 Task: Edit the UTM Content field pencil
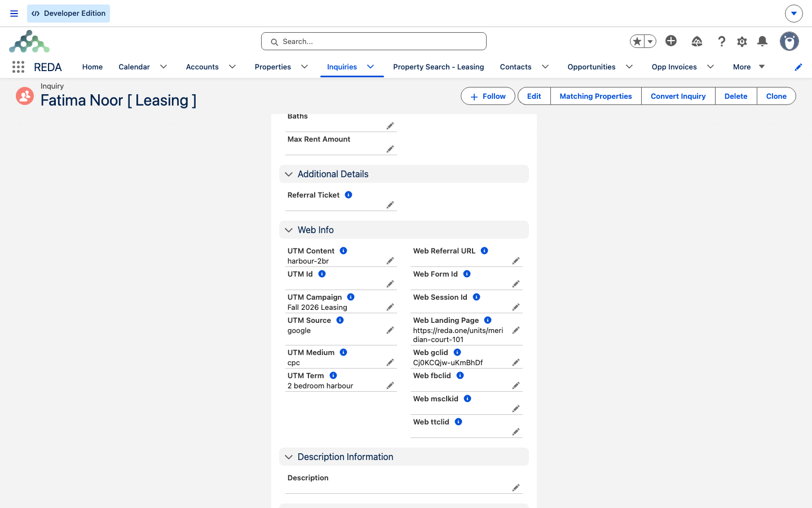(x=390, y=261)
